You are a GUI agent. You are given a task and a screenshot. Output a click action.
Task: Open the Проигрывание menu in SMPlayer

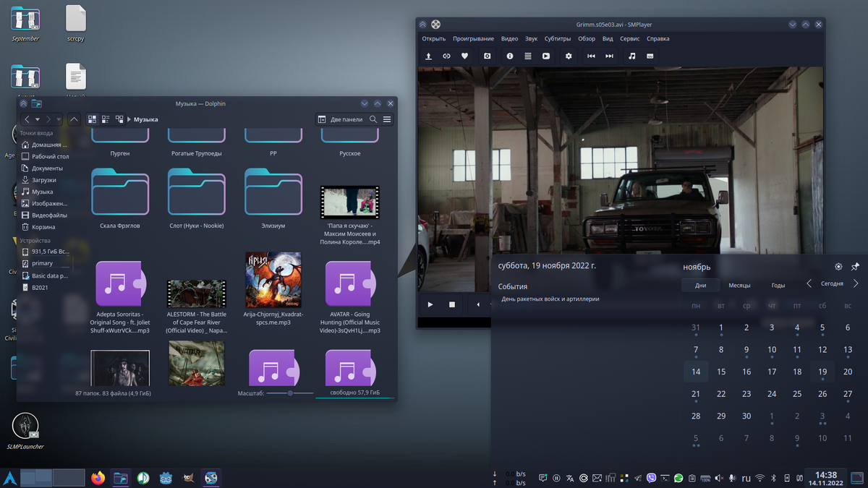coord(473,39)
